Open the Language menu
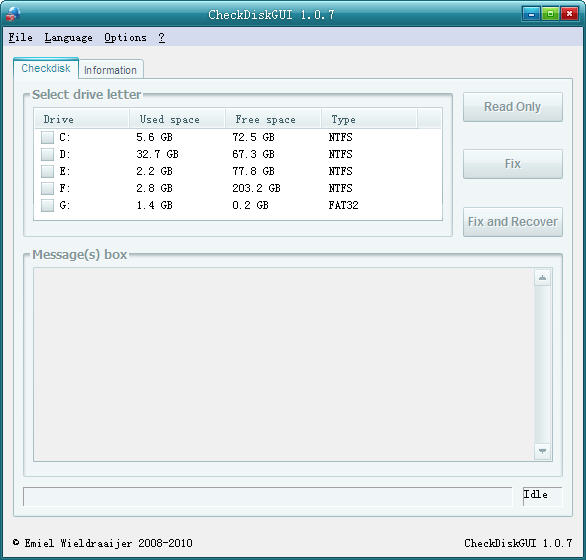Image resolution: width=586 pixels, height=560 pixels. 68,37
